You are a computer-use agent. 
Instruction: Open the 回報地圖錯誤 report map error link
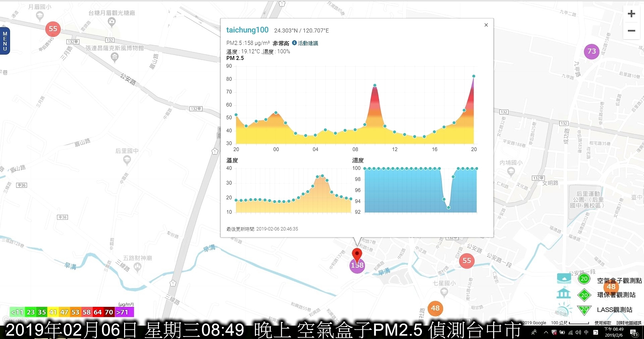coord(629,323)
